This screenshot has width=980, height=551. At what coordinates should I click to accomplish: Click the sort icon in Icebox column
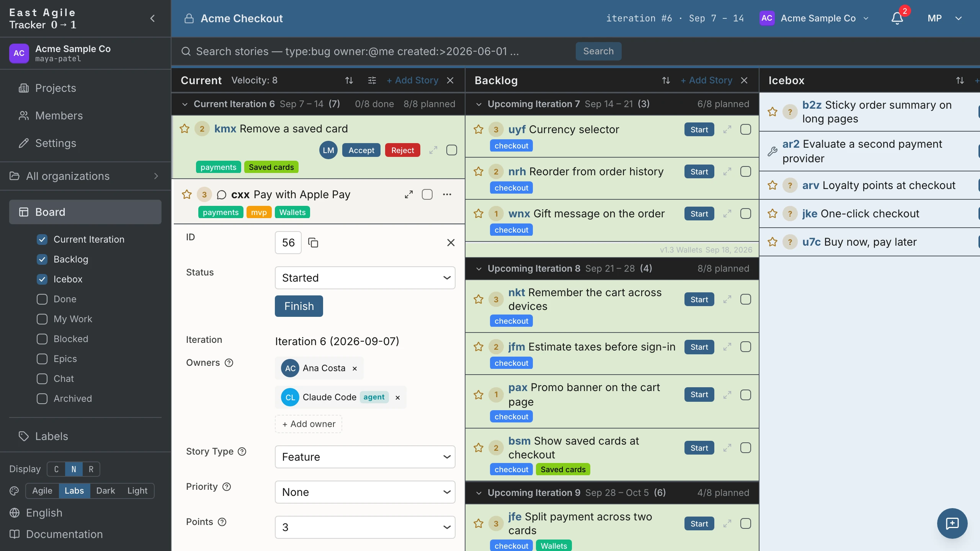pyautogui.click(x=960, y=80)
